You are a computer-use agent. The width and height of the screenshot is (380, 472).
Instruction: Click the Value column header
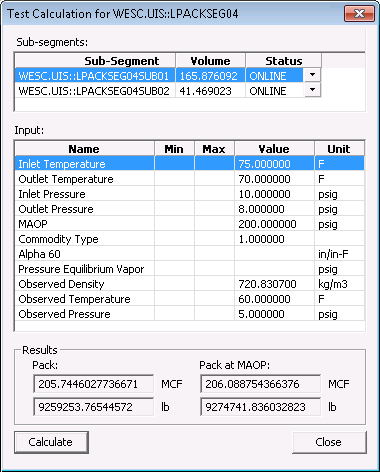[x=274, y=149]
